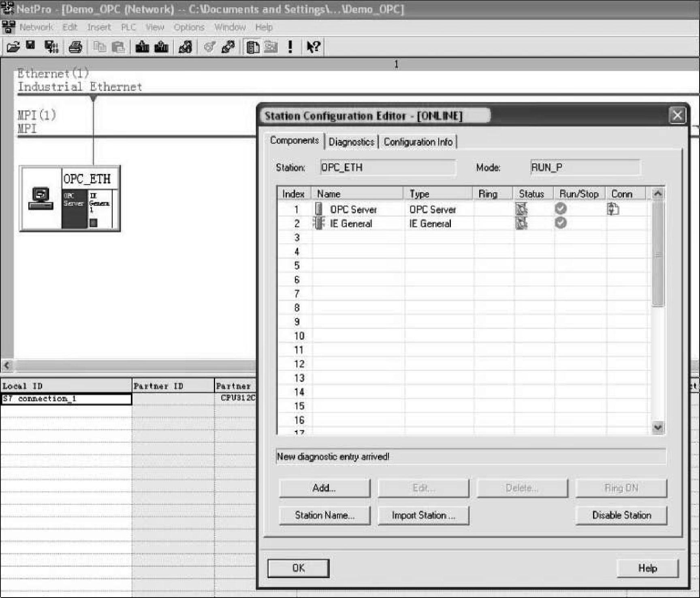Click the plug connection icon left of the catalog icon
Screen dimensions: 700x598
[228, 47]
